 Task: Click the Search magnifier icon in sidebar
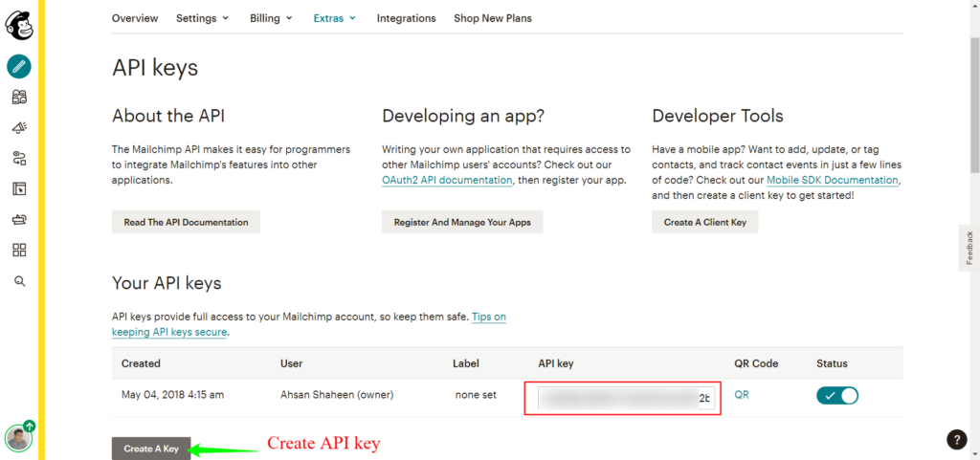19,281
